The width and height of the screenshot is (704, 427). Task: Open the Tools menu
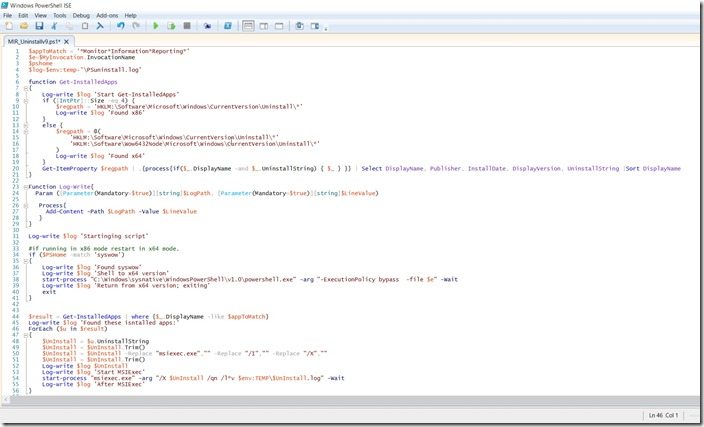point(60,15)
